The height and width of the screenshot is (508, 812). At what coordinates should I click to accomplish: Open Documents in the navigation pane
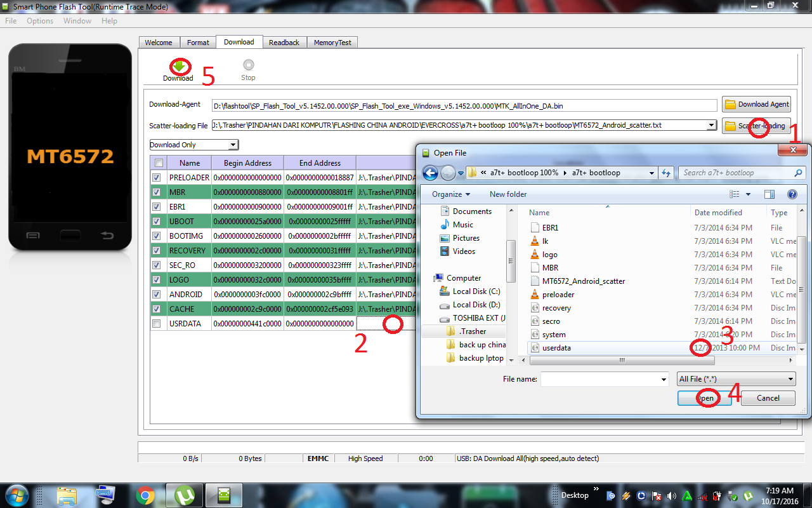click(x=472, y=211)
